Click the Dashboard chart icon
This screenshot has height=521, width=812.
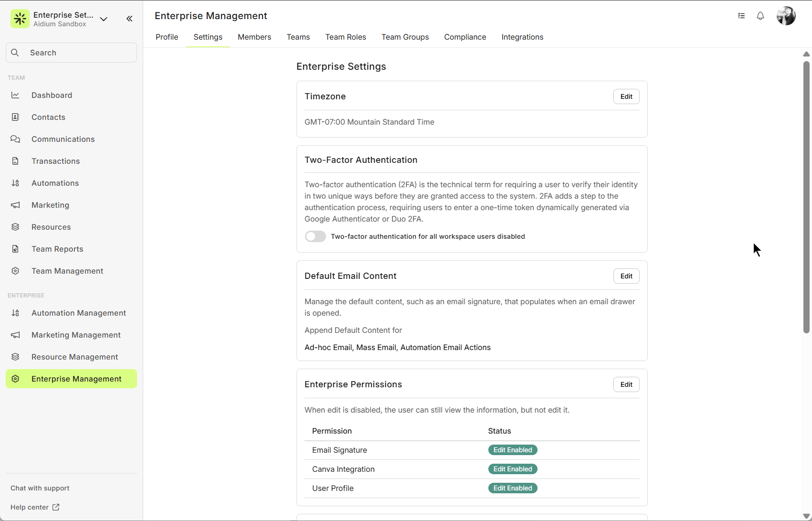[15, 95]
